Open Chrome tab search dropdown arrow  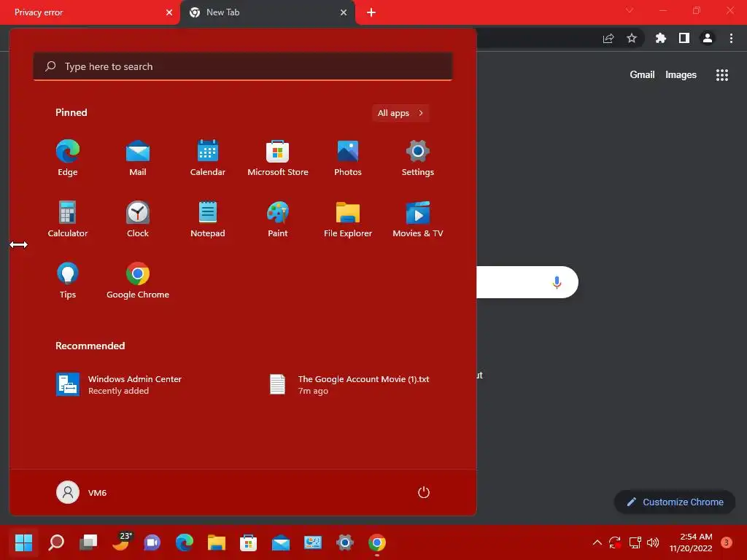(x=630, y=10)
